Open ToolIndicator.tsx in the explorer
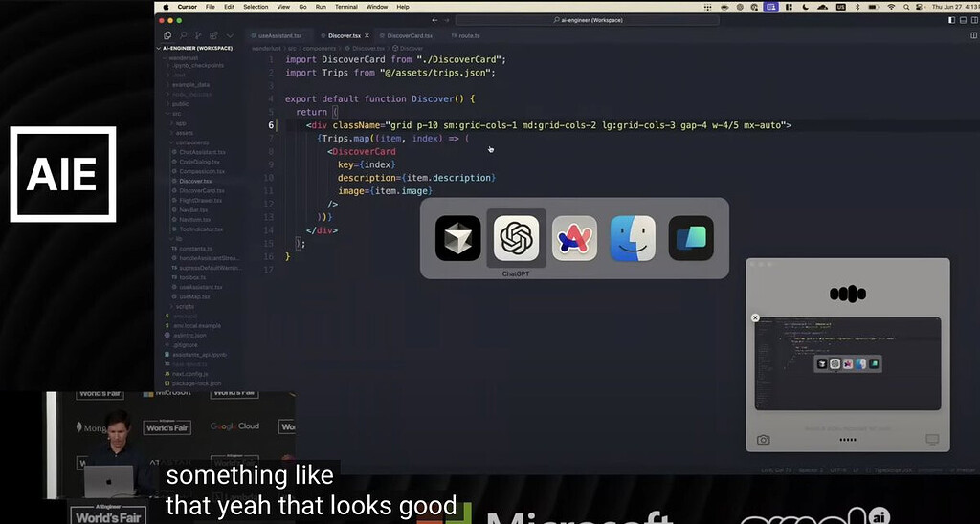Viewport: 980px width, 524px height. 201,229
